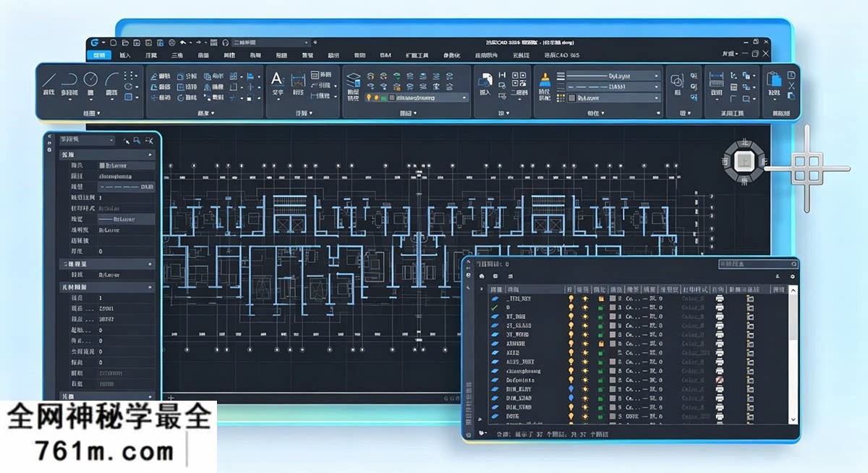Toggle new viewport freeze icon for layer 0
This screenshot has height=473, width=868.
coord(751,307)
